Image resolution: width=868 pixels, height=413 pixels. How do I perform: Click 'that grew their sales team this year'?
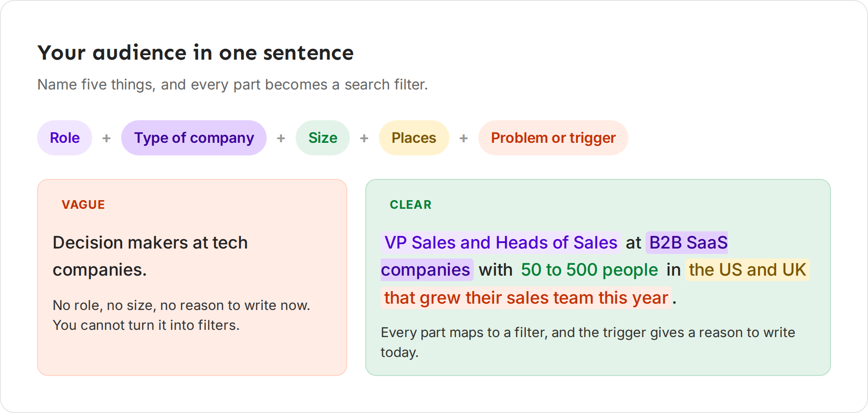[x=526, y=298]
